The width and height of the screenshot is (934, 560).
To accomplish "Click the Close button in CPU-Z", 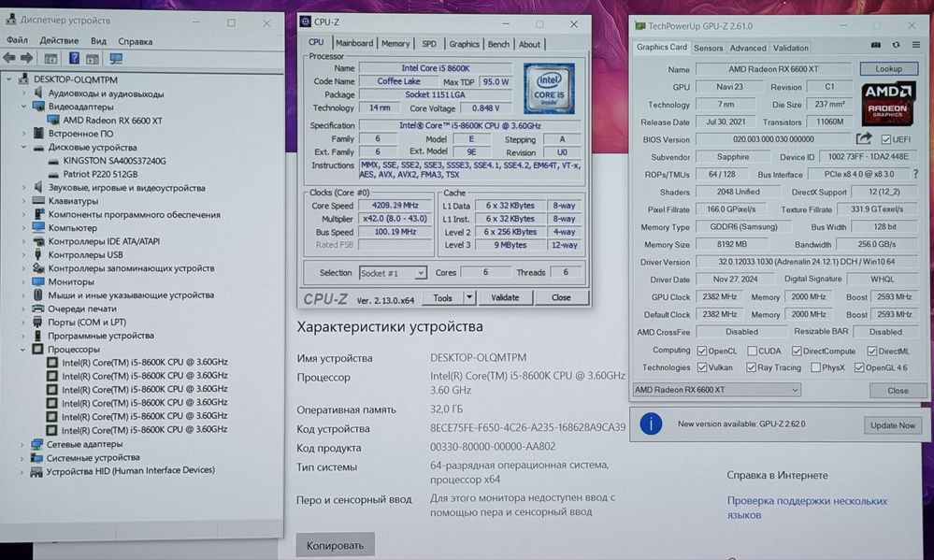I will 561,297.
